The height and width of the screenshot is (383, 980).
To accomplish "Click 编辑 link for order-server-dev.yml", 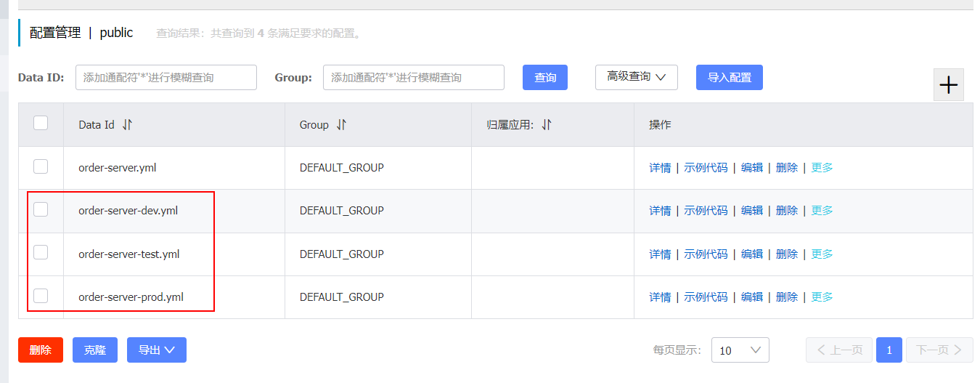I will tap(751, 210).
